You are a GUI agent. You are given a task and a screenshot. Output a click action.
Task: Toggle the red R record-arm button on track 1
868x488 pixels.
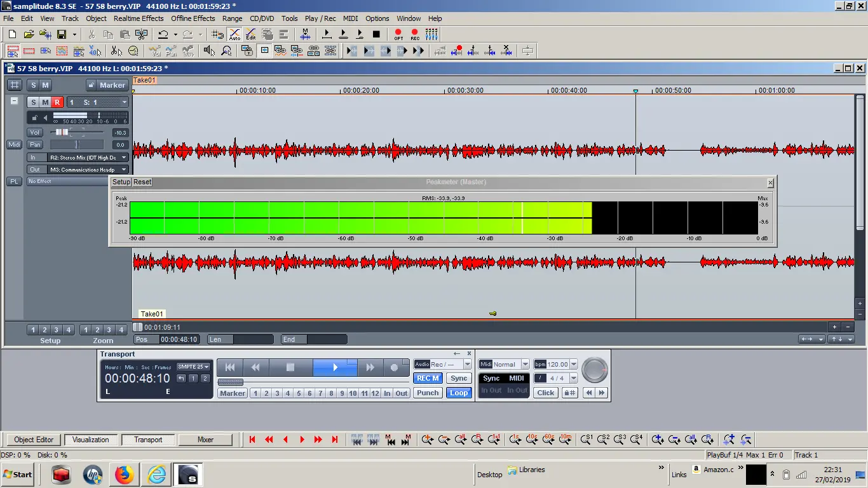pos(57,102)
